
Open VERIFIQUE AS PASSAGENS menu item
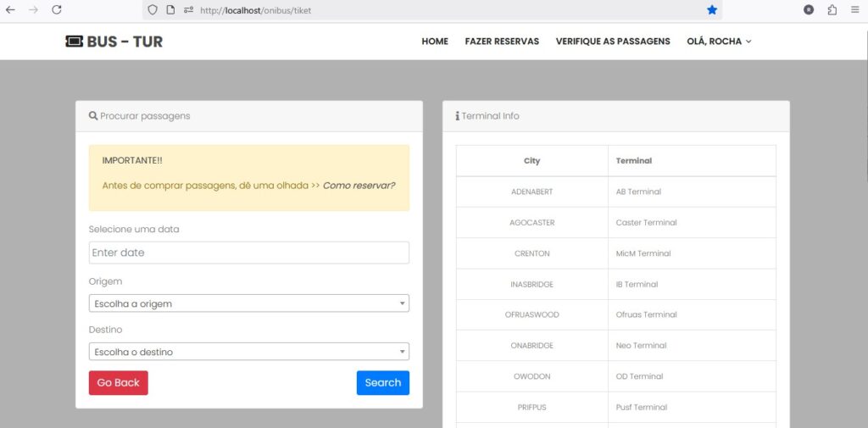coord(613,42)
